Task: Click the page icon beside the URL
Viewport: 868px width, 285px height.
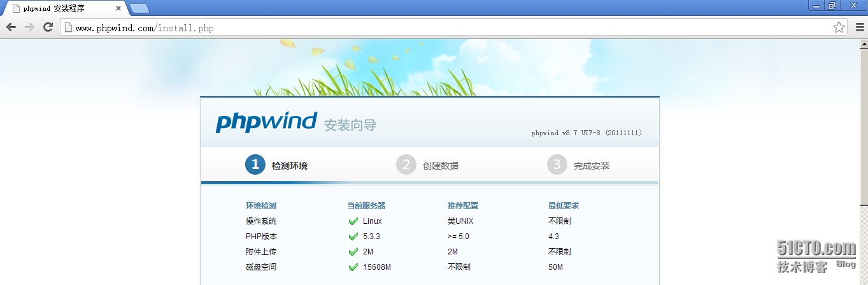Action: [68, 27]
